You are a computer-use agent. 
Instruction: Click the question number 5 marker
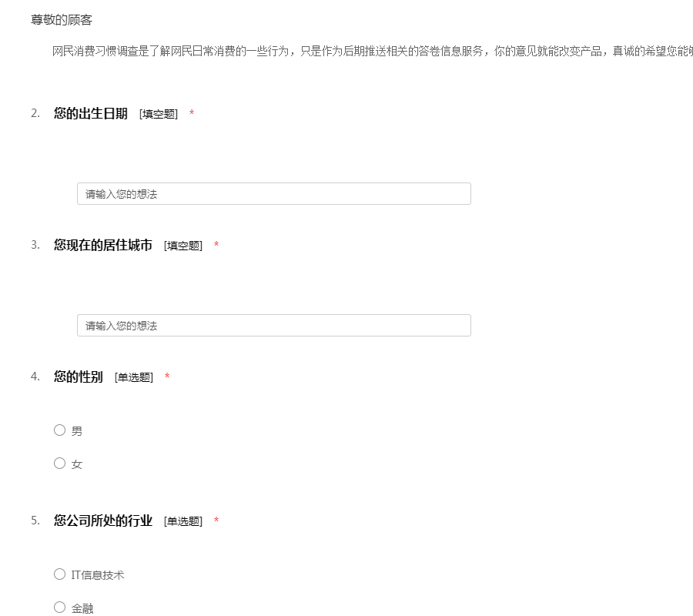tap(35, 521)
